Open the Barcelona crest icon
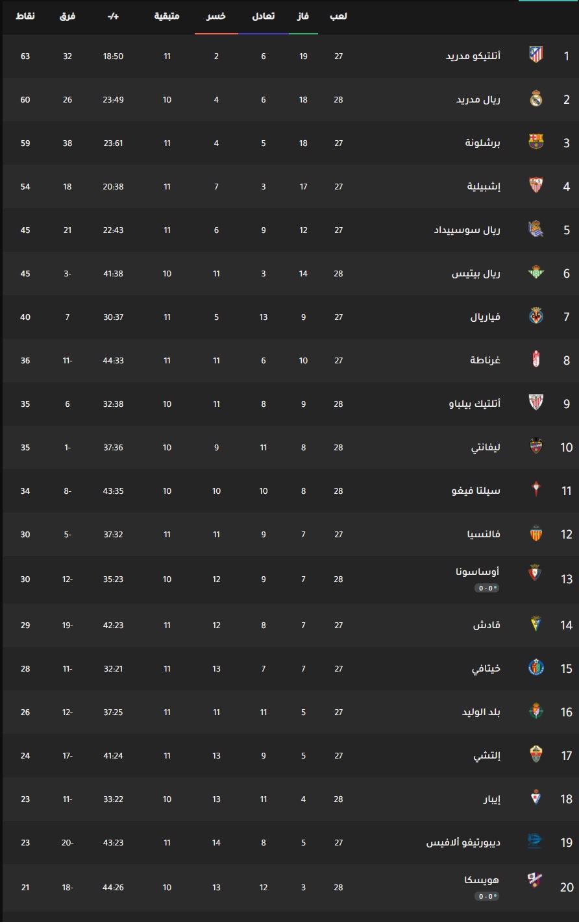This screenshot has height=924, width=579. (536, 143)
